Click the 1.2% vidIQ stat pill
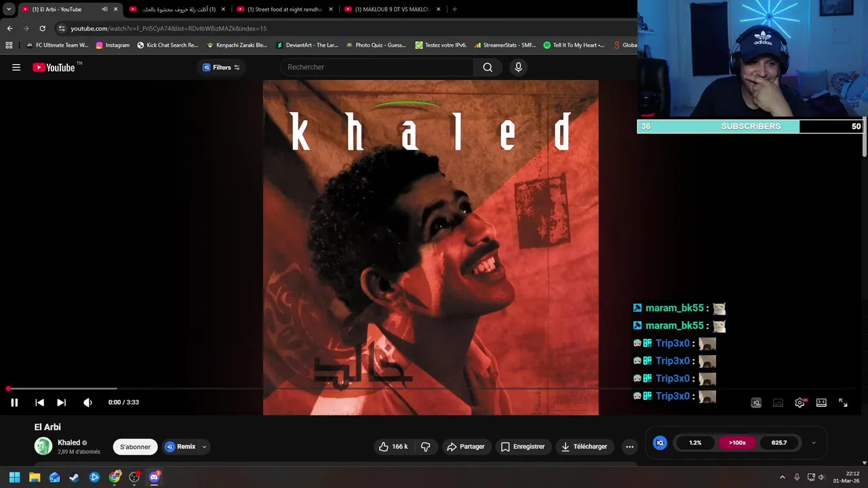This screenshot has width=868, height=488. point(695,443)
